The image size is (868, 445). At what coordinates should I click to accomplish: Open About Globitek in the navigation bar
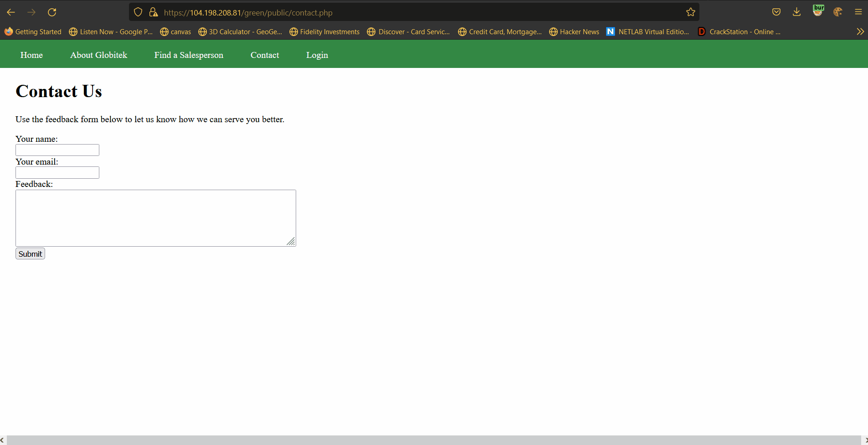coord(98,55)
